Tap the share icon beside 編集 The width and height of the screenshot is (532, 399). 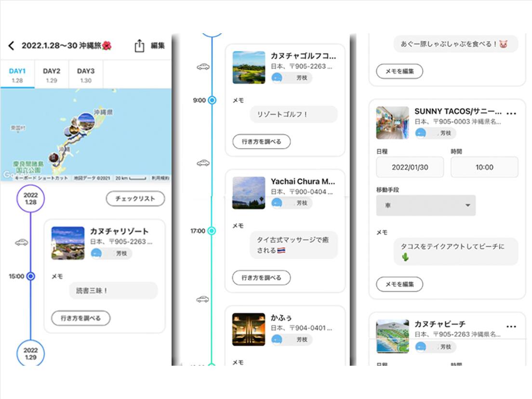139,46
